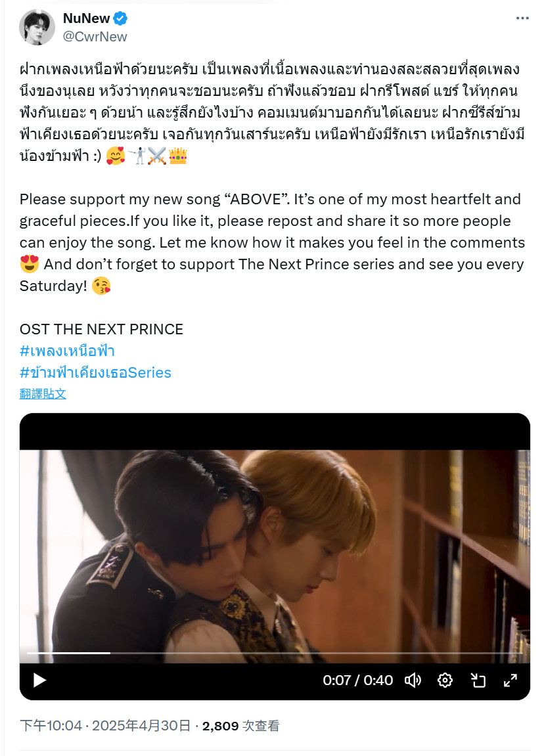Play the video with the play button
The image size is (544, 756).
point(39,680)
